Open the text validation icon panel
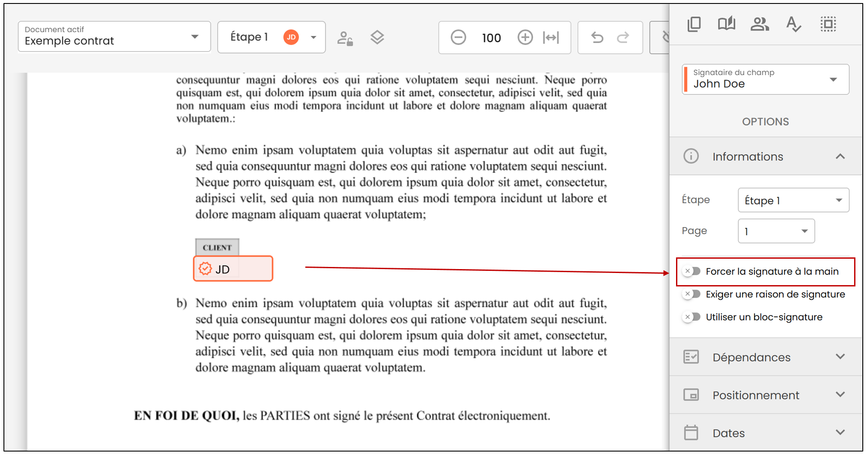868x455 pixels. point(793,24)
